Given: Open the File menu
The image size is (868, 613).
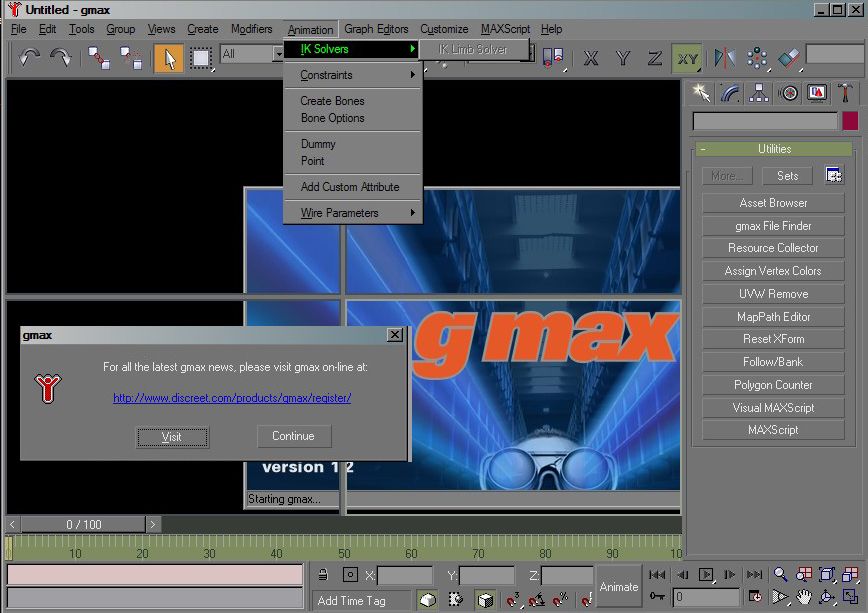Looking at the screenshot, I should click(18, 29).
